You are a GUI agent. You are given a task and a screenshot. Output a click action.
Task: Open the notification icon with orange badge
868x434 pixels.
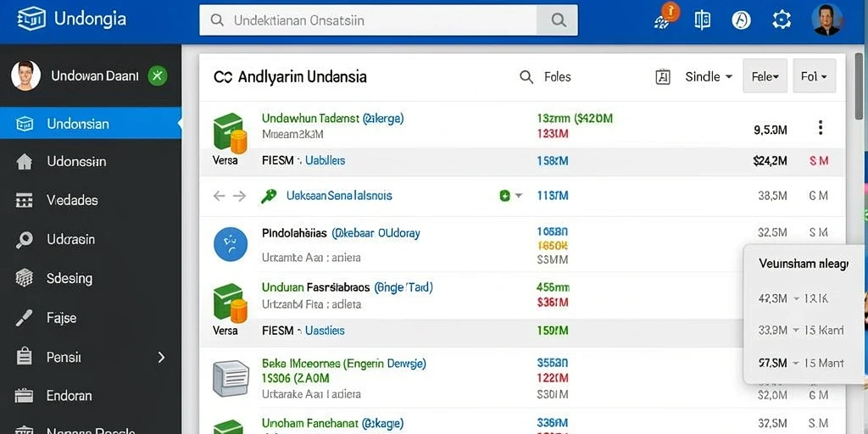coord(665,16)
